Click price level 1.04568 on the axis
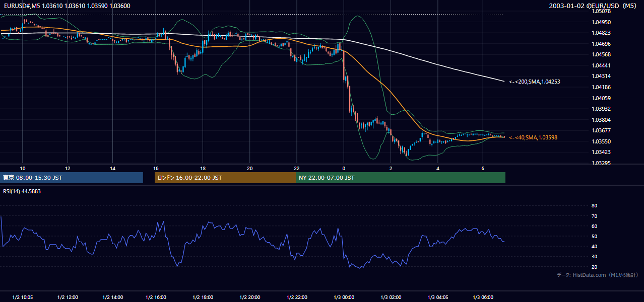Image resolution: width=644 pixels, height=302 pixels. pos(601,55)
